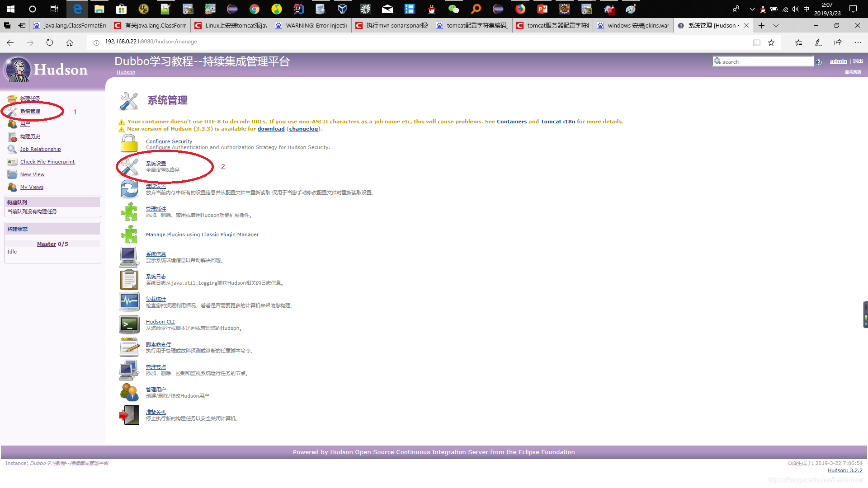Open File Explorer from the taskbar
This screenshot has height=488, width=868.
point(99,9)
